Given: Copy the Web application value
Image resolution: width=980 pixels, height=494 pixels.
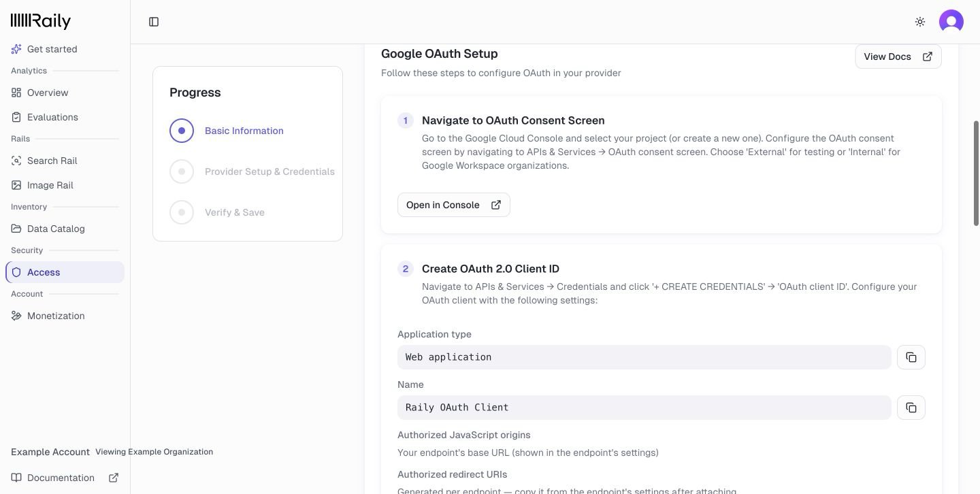Looking at the screenshot, I should [x=911, y=357].
